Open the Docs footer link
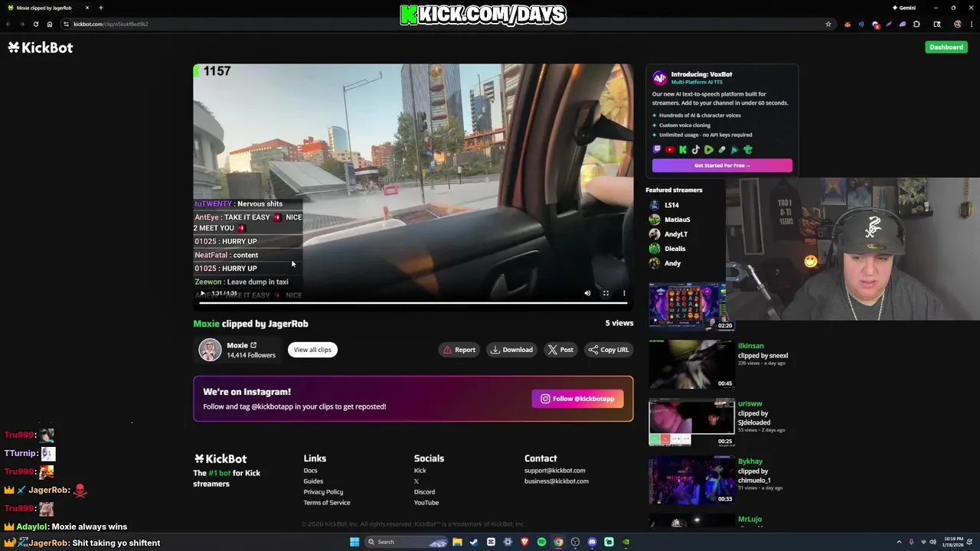Viewport: 980px width, 551px height. click(x=310, y=471)
